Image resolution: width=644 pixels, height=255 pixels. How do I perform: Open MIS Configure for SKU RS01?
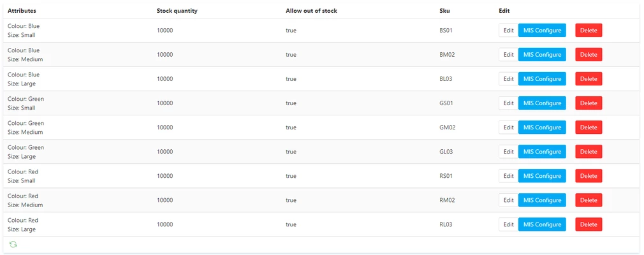(x=542, y=176)
